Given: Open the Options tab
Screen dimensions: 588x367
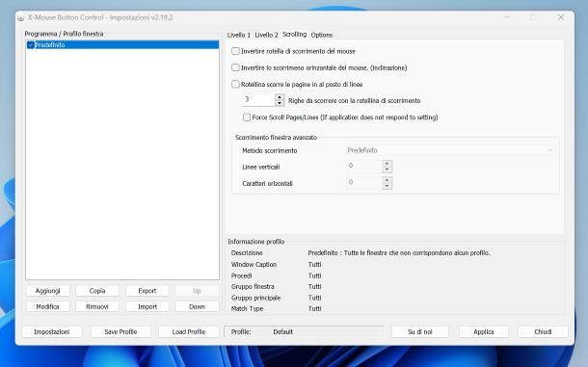Looking at the screenshot, I should [x=322, y=35].
